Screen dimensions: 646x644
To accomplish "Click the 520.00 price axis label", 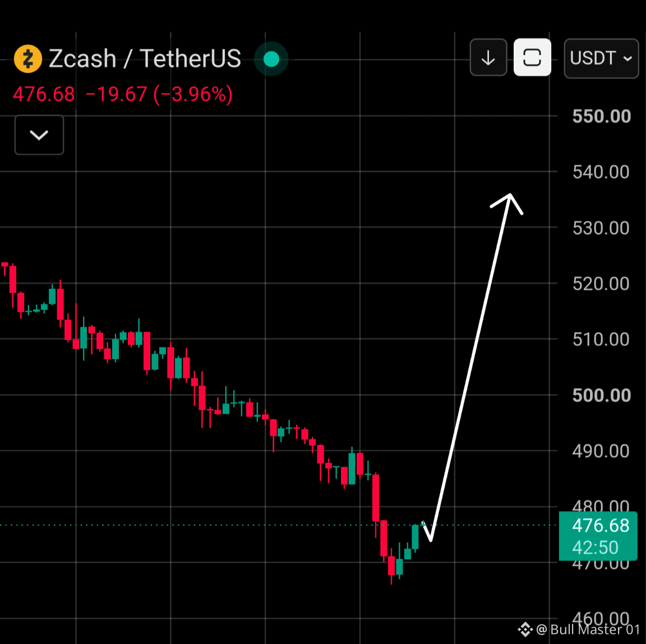I will click(601, 284).
